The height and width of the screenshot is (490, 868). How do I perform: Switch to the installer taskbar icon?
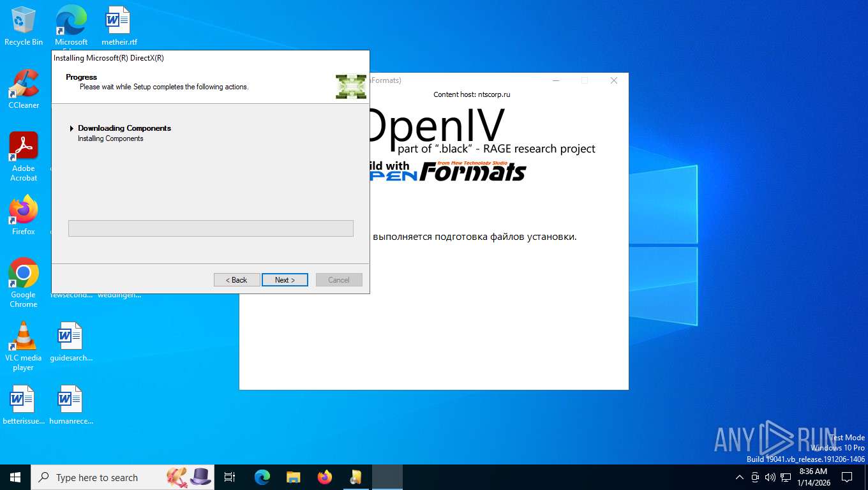click(356, 477)
